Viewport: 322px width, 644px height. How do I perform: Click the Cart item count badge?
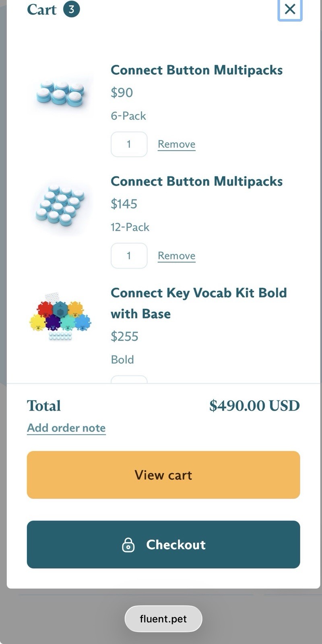[x=71, y=9]
